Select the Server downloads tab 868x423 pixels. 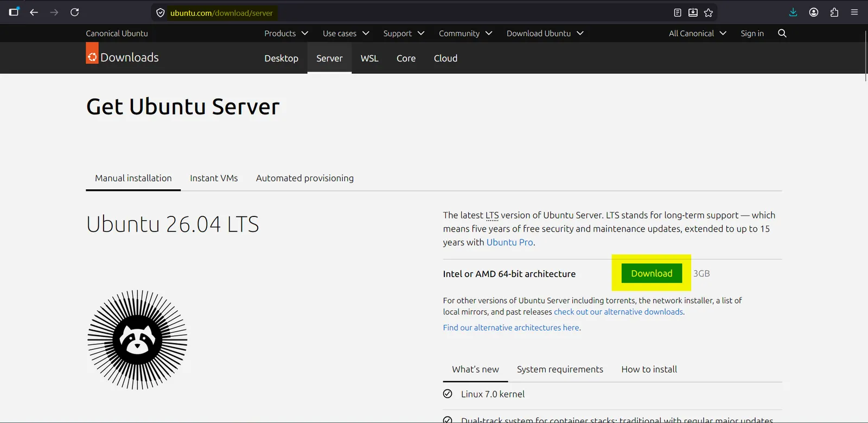pyautogui.click(x=329, y=58)
